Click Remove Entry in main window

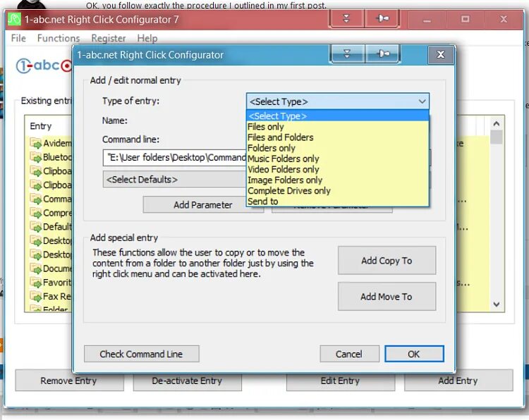point(69,381)
